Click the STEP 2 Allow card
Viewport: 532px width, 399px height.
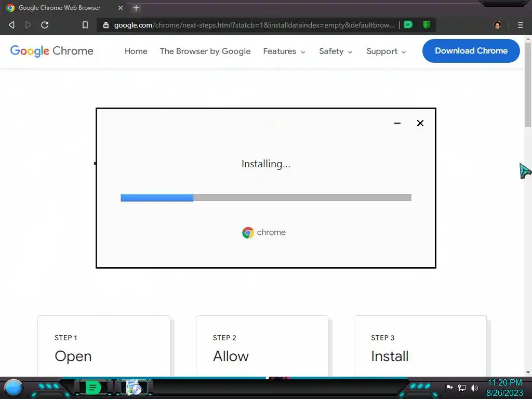262,346
